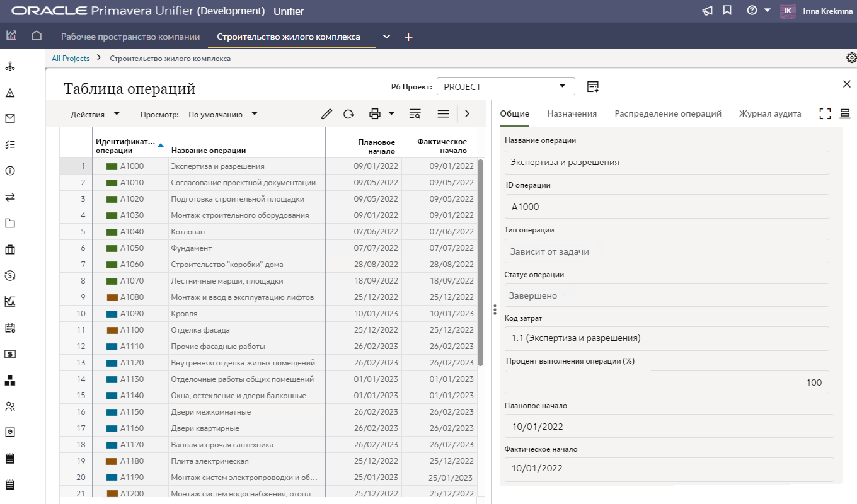Go to the home icon tab
Image resolution: width=857 pixels, height=504 pixels.
coord(37,37)
